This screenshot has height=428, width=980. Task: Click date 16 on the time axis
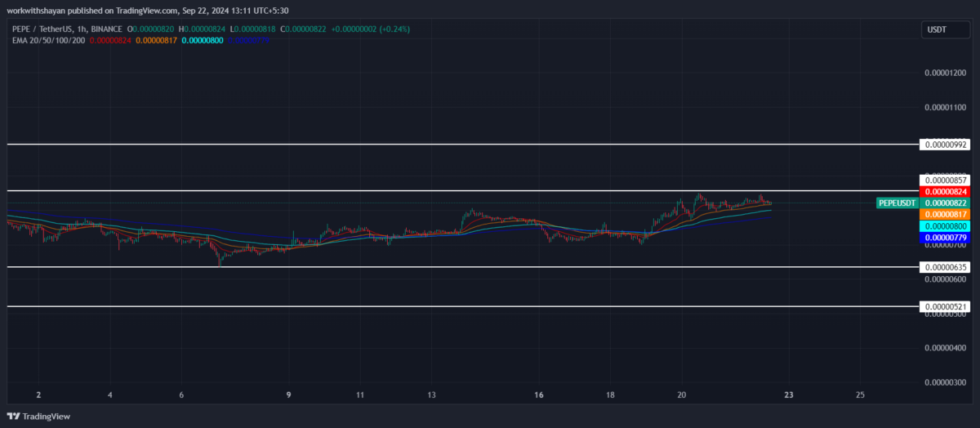(540, 395)
